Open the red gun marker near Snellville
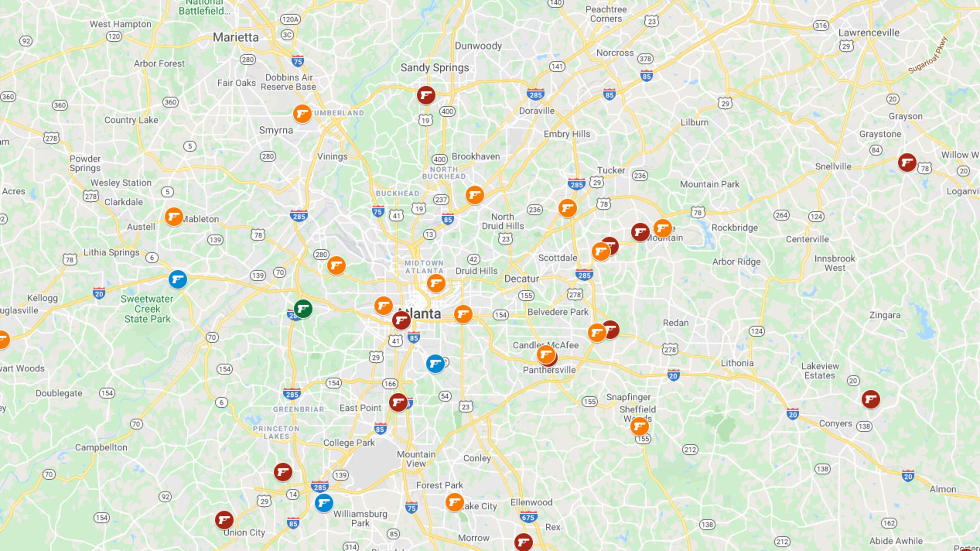The image size is (980, 551). click(907, 163)
